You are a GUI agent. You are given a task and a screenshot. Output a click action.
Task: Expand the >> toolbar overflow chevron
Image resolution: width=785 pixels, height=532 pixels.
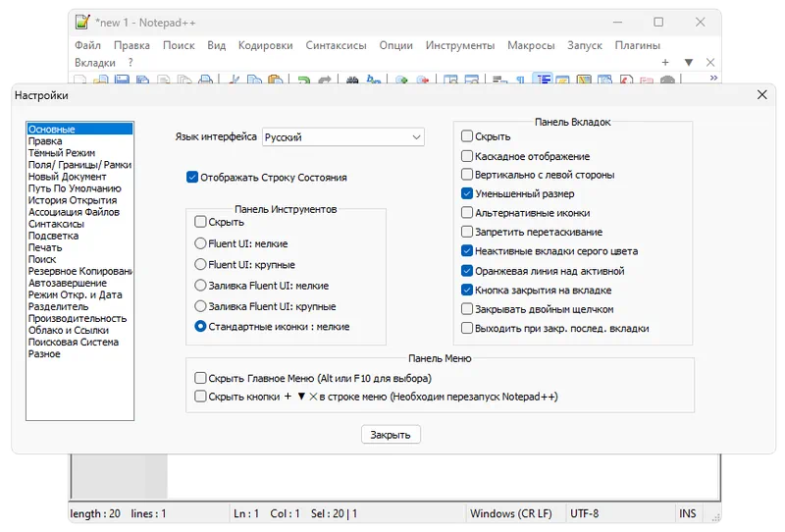click(713, 78)
